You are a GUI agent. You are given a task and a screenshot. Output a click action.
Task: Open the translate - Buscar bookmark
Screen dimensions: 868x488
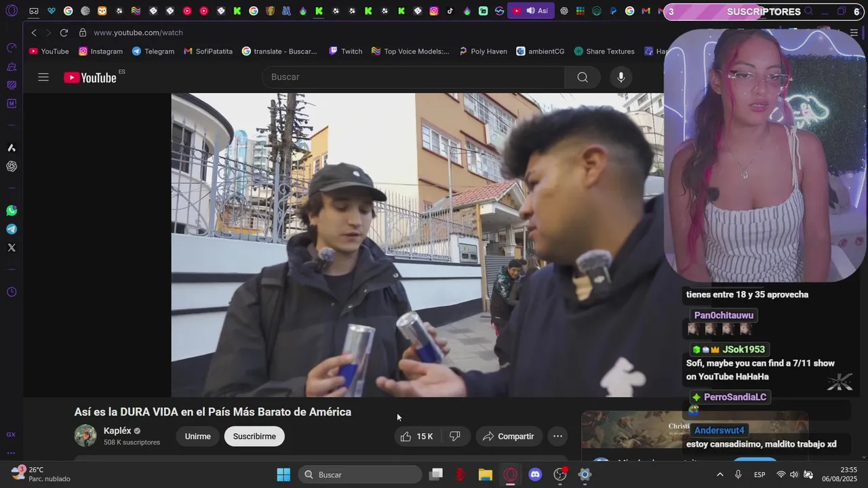[x=279, y=52]
